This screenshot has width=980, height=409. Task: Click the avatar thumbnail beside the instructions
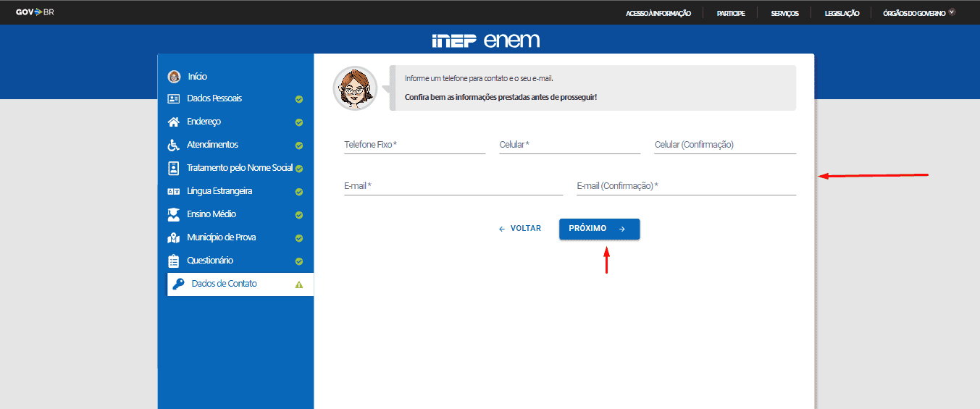pyautogui.click(x=355, y=88)
